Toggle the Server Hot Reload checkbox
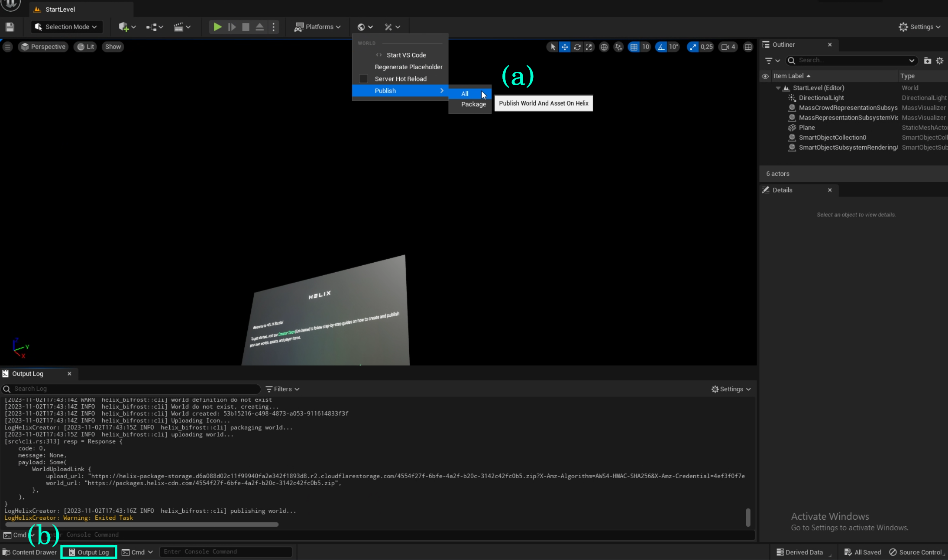This screenshot has height=560, width=948. 363,79
